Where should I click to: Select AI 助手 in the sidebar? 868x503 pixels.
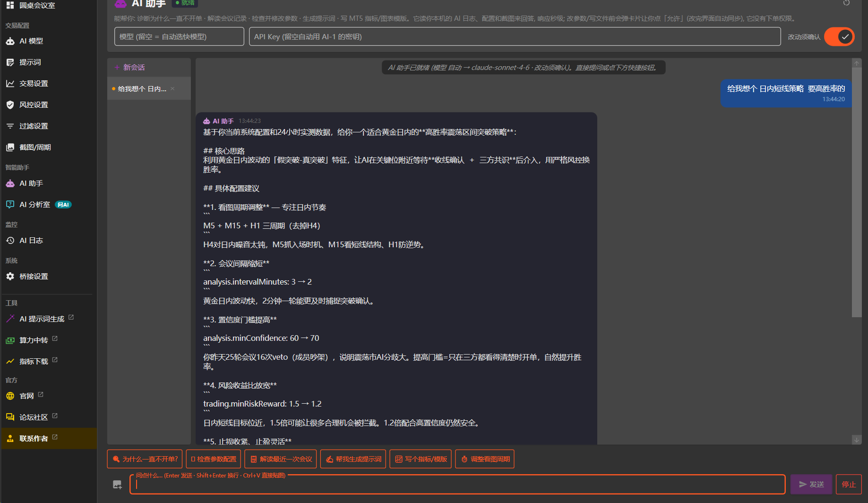coord(49,183)
